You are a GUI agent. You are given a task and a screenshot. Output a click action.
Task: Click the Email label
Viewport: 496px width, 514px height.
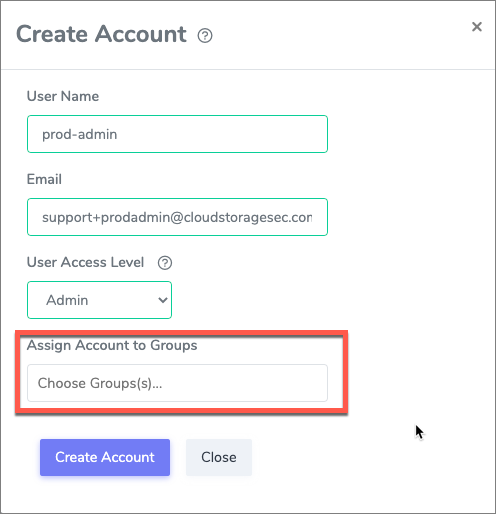pos(44,179)
